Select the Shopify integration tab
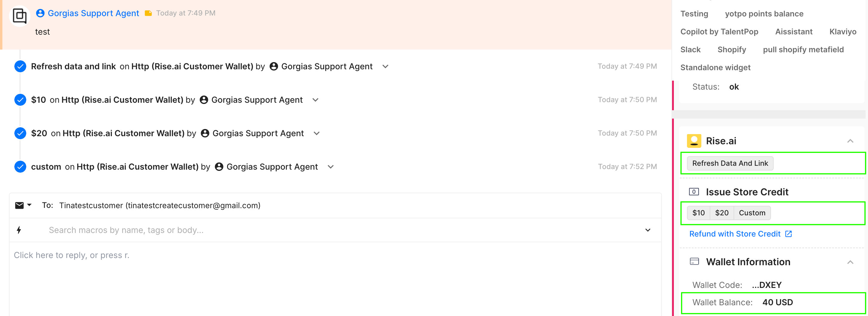 [731, 50]
